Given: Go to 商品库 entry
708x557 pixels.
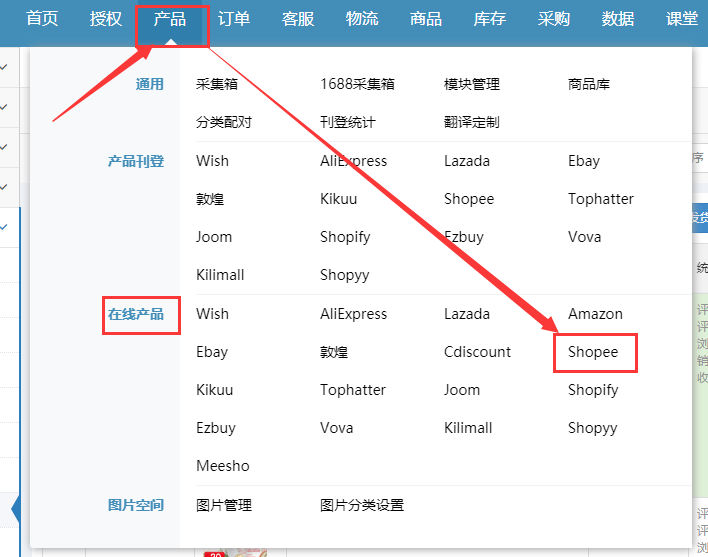Looking at the screenshot, I should 589,84.
